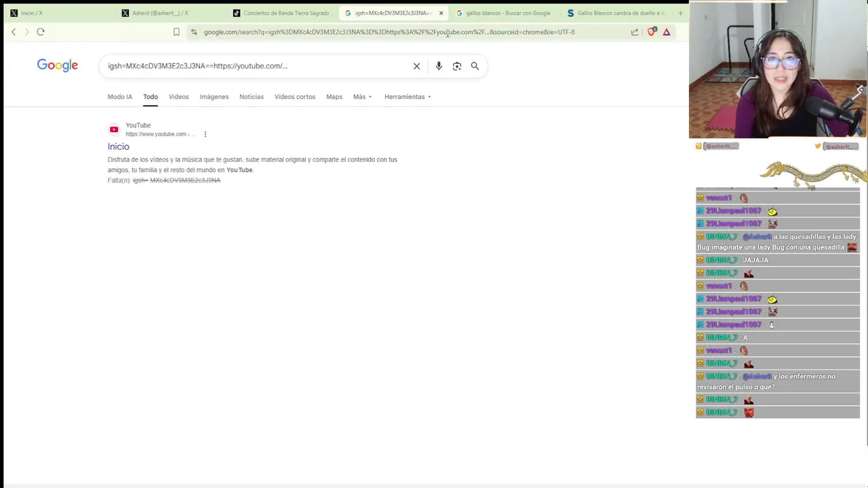Show Noticias search results
The width and height of the screenshot is (868, 488).
point(252,97)
